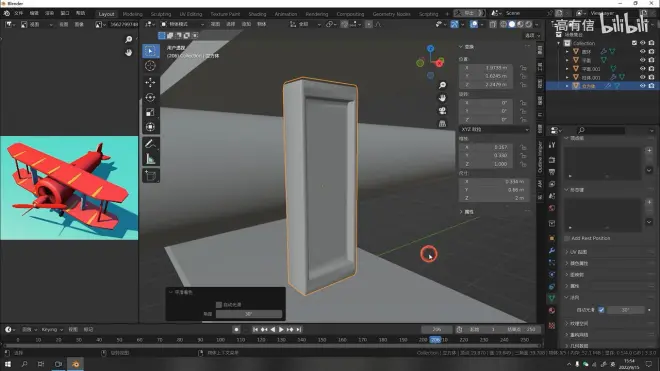Click the Add Rest Position button

[591, 238]
